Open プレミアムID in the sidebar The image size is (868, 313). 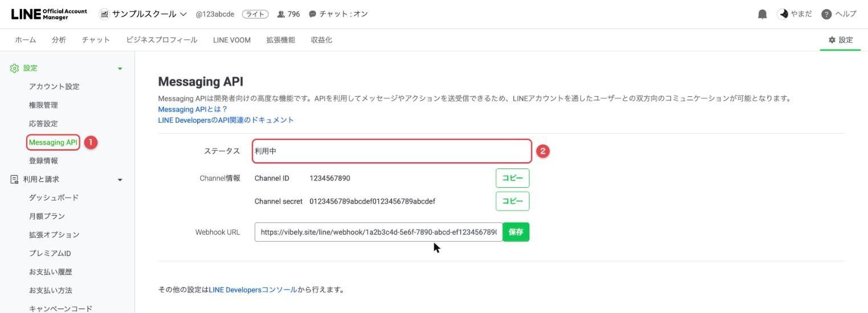pyautogui.click(x=50, y=253)
